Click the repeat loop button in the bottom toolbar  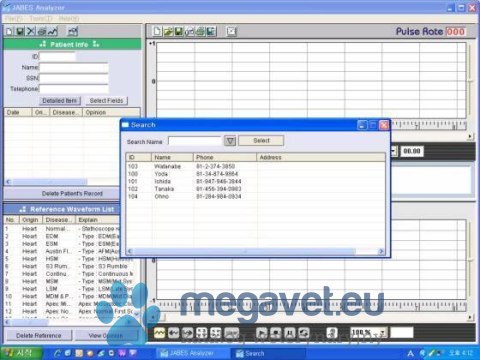[x=304, y=332]
